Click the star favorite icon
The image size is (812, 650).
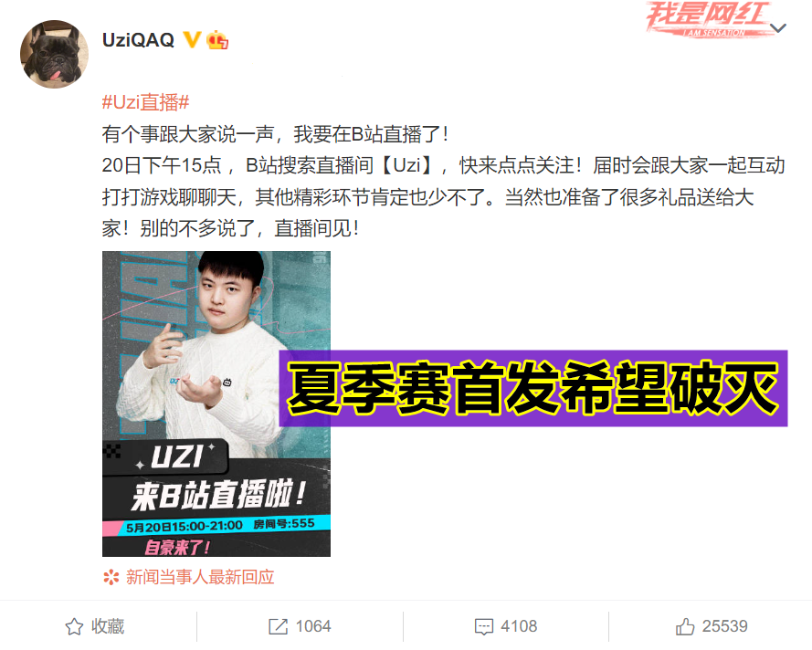point(74,626)
